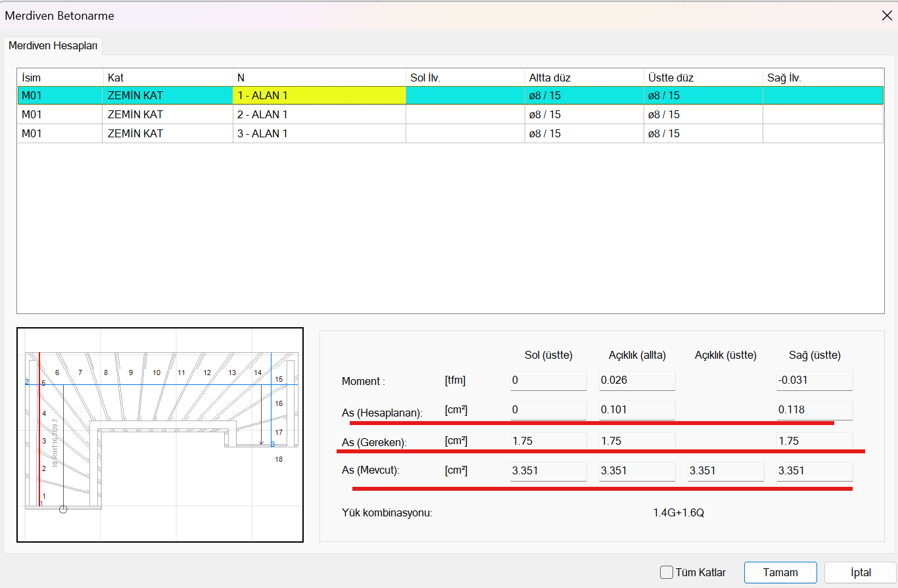
Task: Click As (Gereken) Sol (üstte) field 1.75
Action: (x=548, y=441)
